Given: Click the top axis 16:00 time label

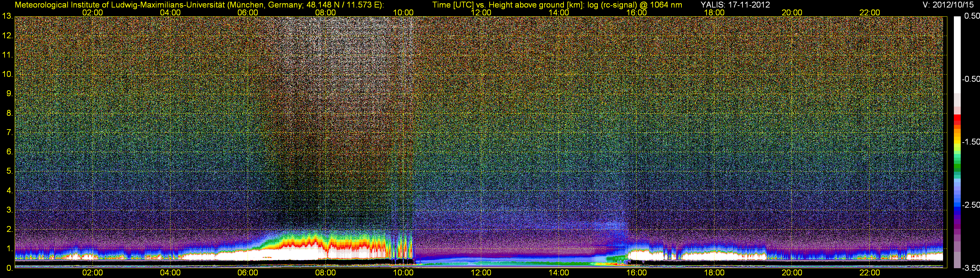Looking at the screenshot, I should click(x=636, y=12).
